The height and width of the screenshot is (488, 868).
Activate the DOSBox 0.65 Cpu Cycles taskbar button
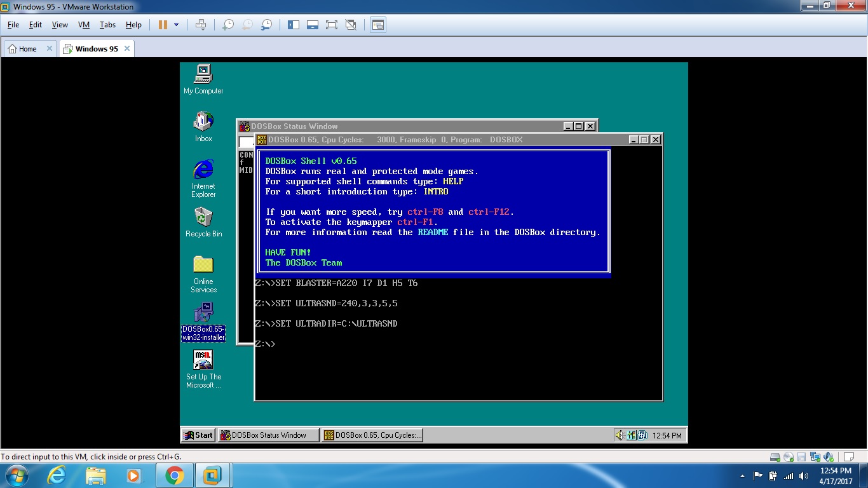(x=372, y=435)
